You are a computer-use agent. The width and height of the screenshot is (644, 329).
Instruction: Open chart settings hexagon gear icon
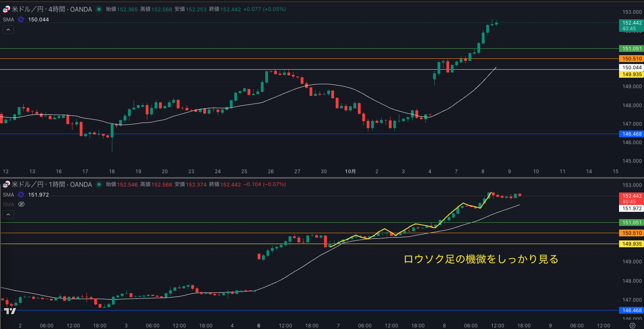click(x=632, y=325)
